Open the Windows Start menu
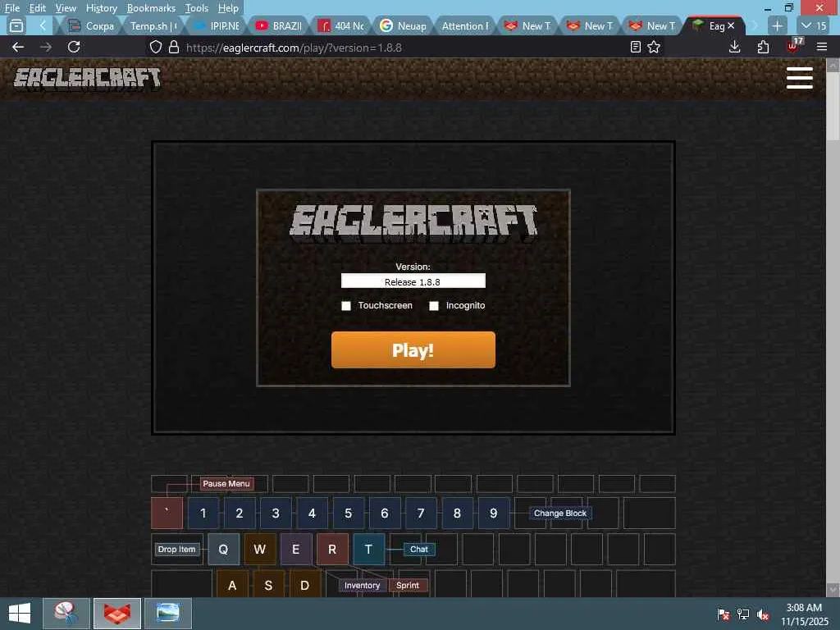 point(20,614)
